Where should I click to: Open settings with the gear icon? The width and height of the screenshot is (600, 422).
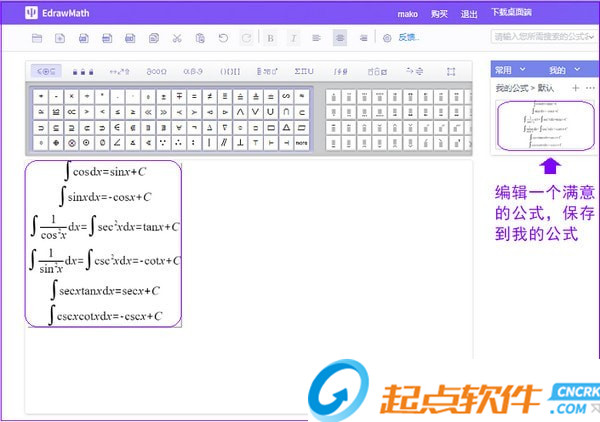(387, 38)
